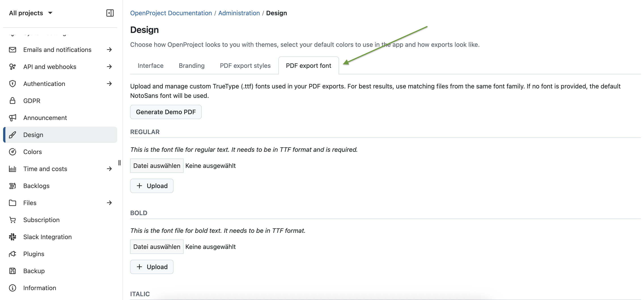The height and width of the screenshot is (300, 644).
Task: Click the Generate Demo PDF button
Action: (166, 112)
